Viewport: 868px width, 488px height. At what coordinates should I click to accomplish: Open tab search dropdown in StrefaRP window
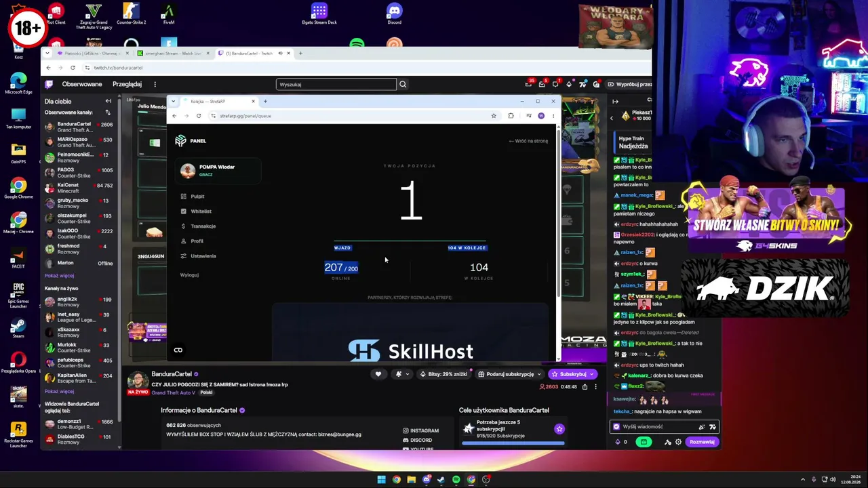(173, 102)
